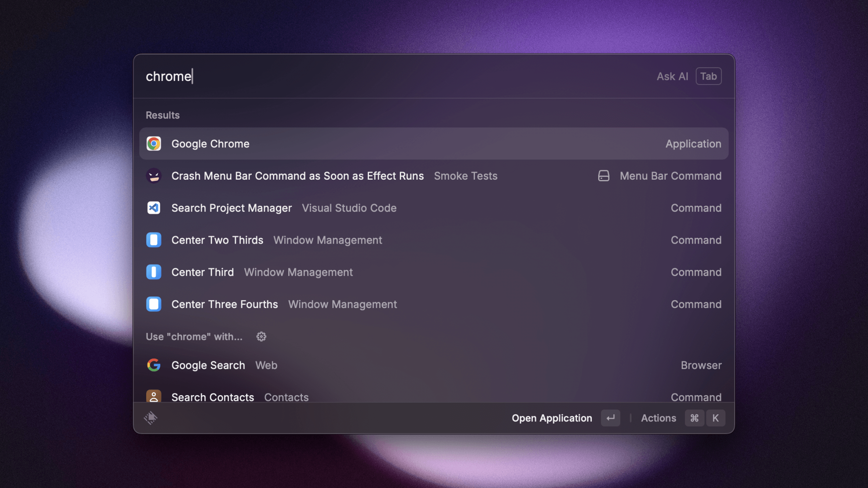Click the "Application" label on Google Chrome row
The height and width of the screenshot is (488, 868).
tap(693, 144)
